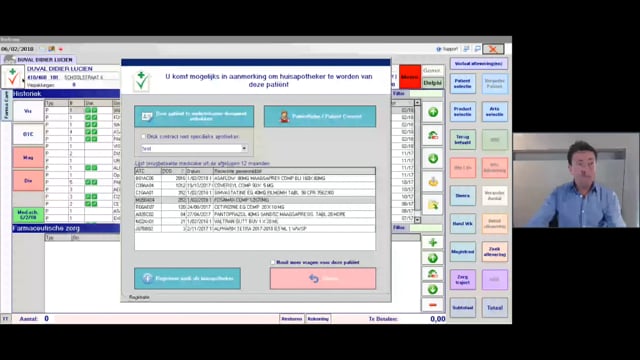This screenshot has width=640, height=360.
Task: Click Historiek scrollbar down arrow
Action: click(x=417, y=220)
